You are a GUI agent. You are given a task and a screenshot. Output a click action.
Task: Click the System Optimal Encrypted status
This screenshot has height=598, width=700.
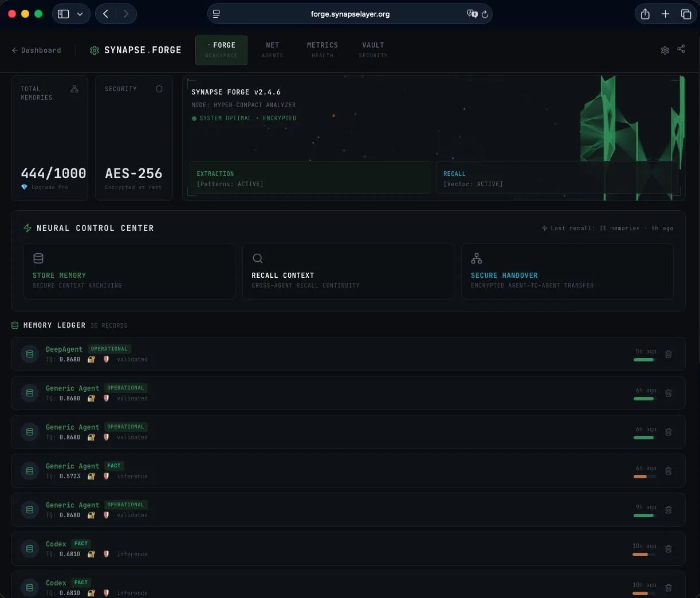click(244, 118)
